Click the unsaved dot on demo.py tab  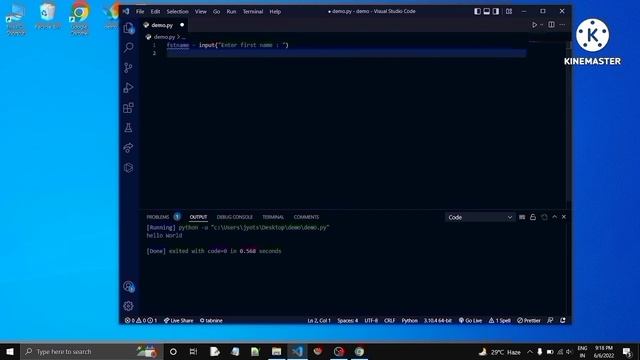tap(182, 25)
